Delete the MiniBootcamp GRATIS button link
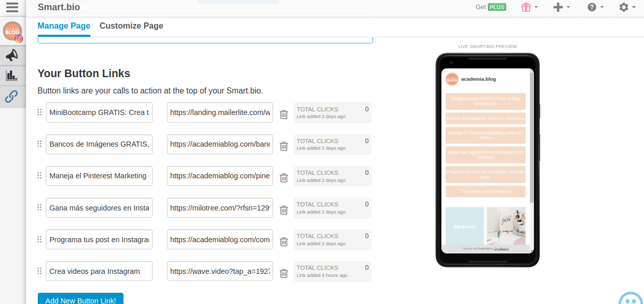644x304 pixels. click(284, 114)
